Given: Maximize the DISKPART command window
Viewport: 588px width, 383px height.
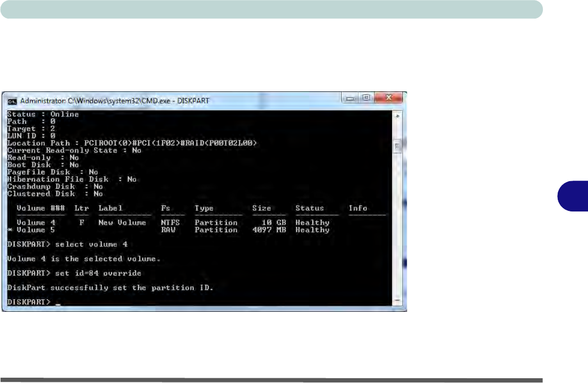Looking at the screenshot, I should click(x=366, y=98).
